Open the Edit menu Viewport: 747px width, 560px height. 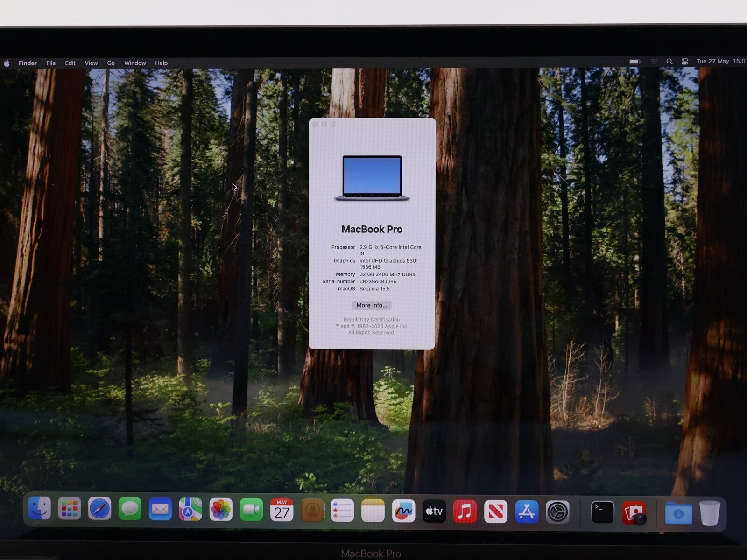pyautogui.click(x=70, y=63)
